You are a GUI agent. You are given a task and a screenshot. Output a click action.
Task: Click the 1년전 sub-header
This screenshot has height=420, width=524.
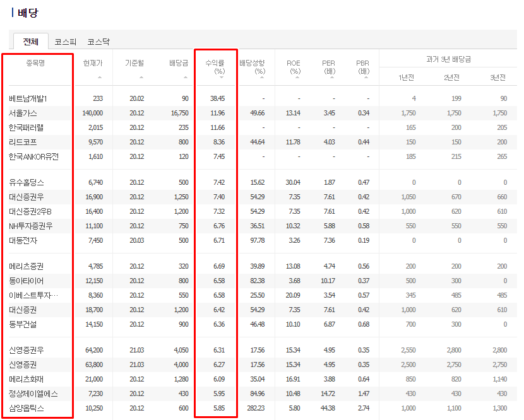406,78
